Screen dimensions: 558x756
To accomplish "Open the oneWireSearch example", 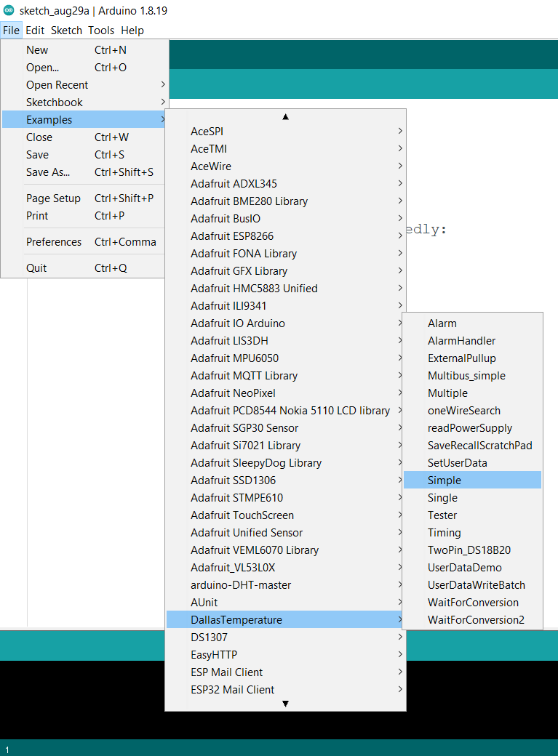I will coord(463,411).
